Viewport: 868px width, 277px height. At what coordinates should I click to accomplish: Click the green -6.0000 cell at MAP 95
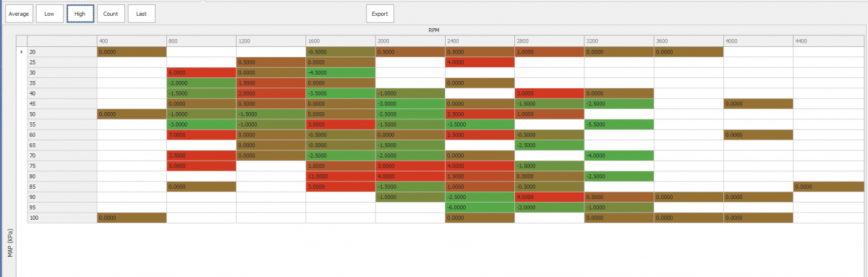480,208
